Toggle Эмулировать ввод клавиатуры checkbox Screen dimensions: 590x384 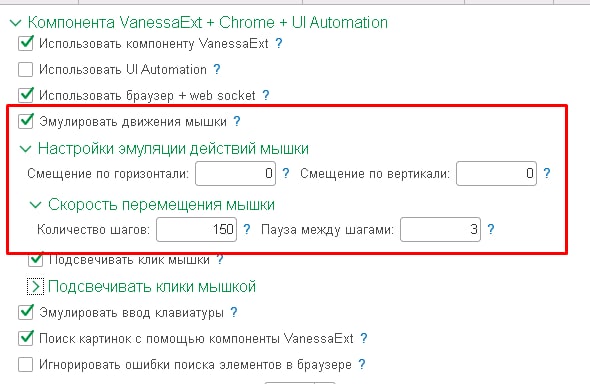coord(26,312)
